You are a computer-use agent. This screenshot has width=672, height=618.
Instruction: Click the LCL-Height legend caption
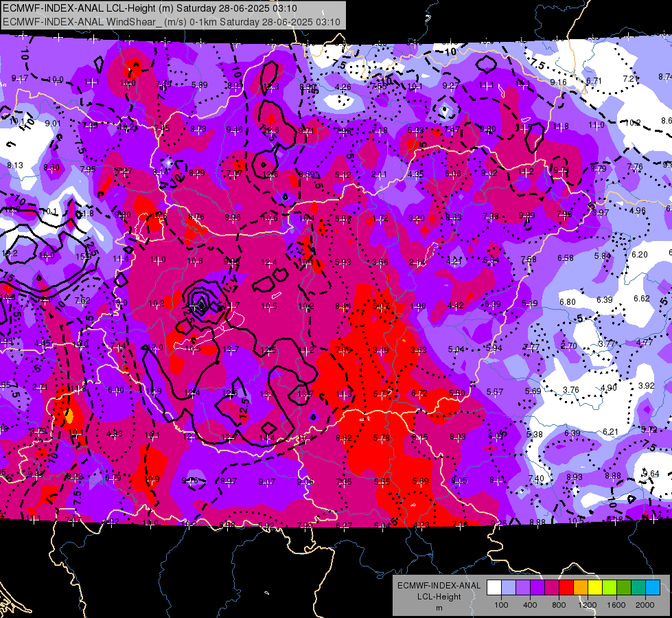(439, 597)
